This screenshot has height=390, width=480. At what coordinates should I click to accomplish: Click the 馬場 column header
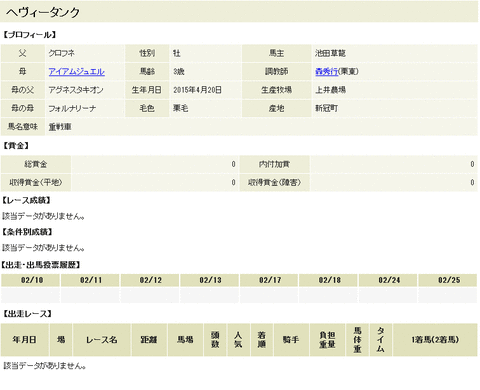coord(185,340)
